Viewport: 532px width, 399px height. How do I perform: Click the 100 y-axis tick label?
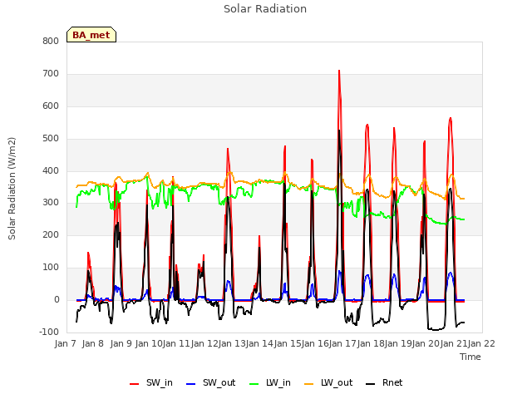51,268
